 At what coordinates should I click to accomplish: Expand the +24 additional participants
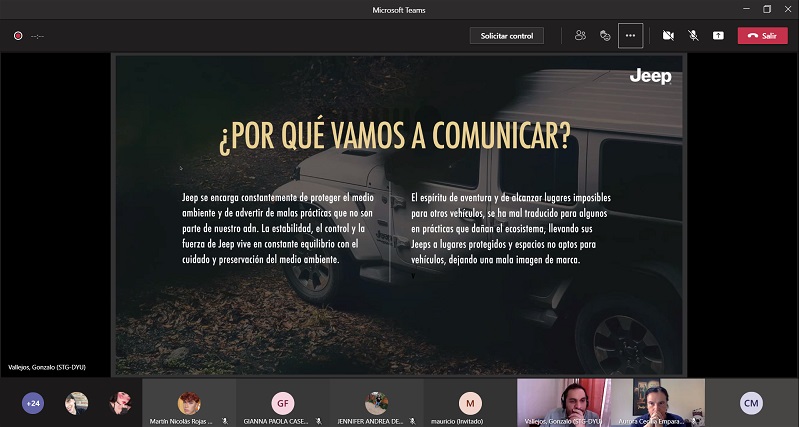[x=33, y=403]
